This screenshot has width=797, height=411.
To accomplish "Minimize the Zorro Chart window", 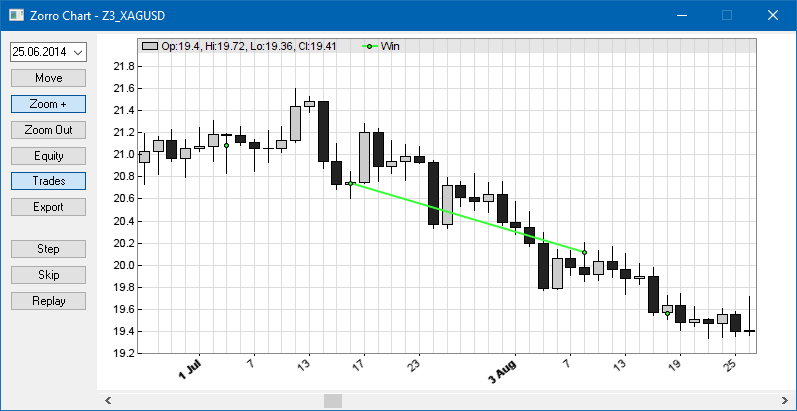I will (x=682, y=15).
